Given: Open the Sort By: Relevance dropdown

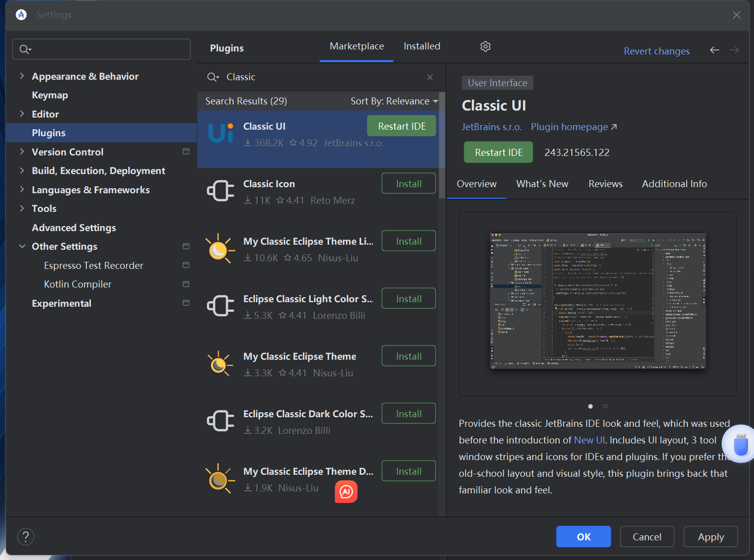Looking at the screenshot, I should pyautogui.click(x=394, y=101).
